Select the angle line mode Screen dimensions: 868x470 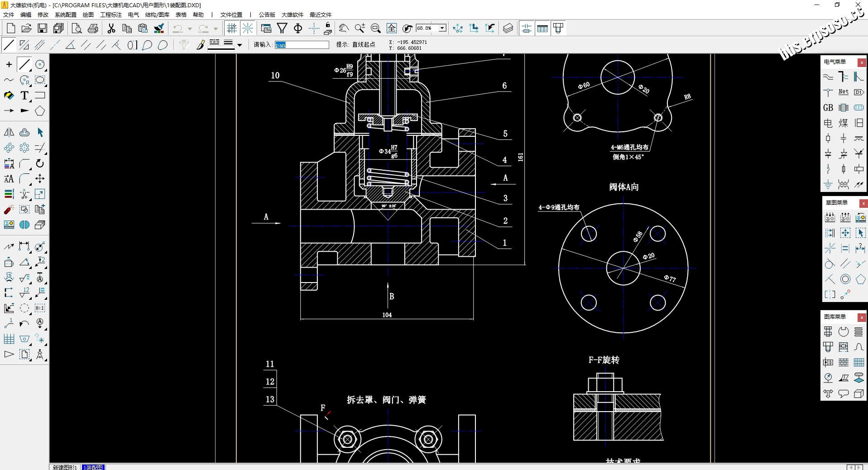point(70,45)
